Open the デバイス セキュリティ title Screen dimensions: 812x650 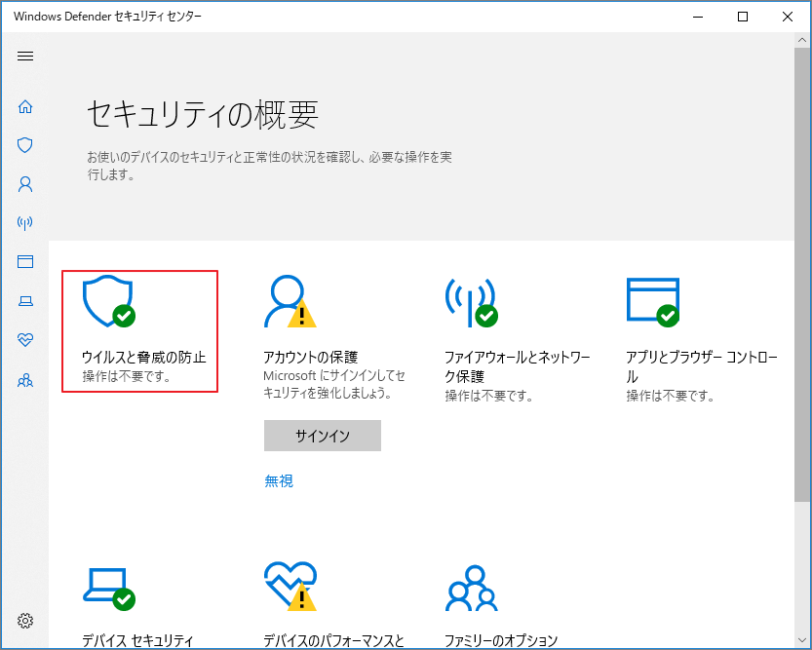tap(137, 640)
